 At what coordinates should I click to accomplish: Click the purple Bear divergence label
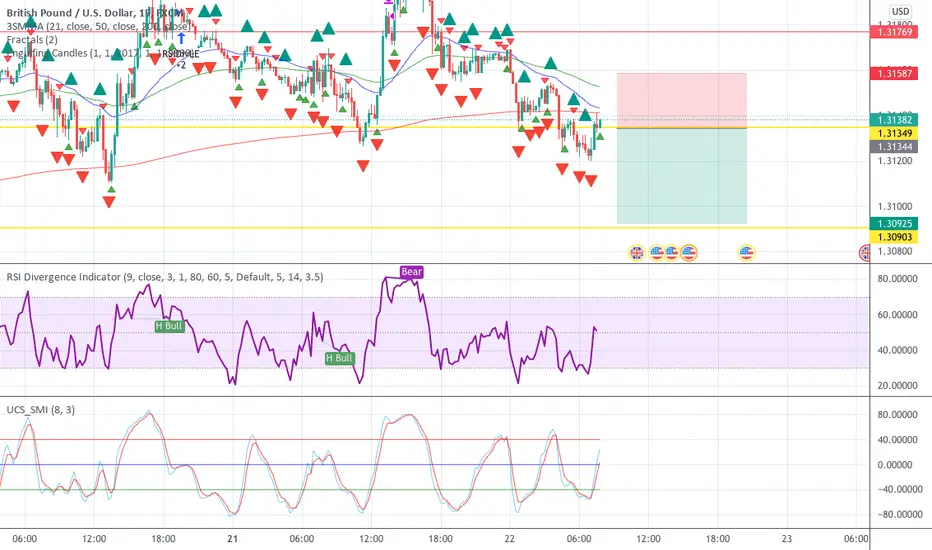[411, 272]
